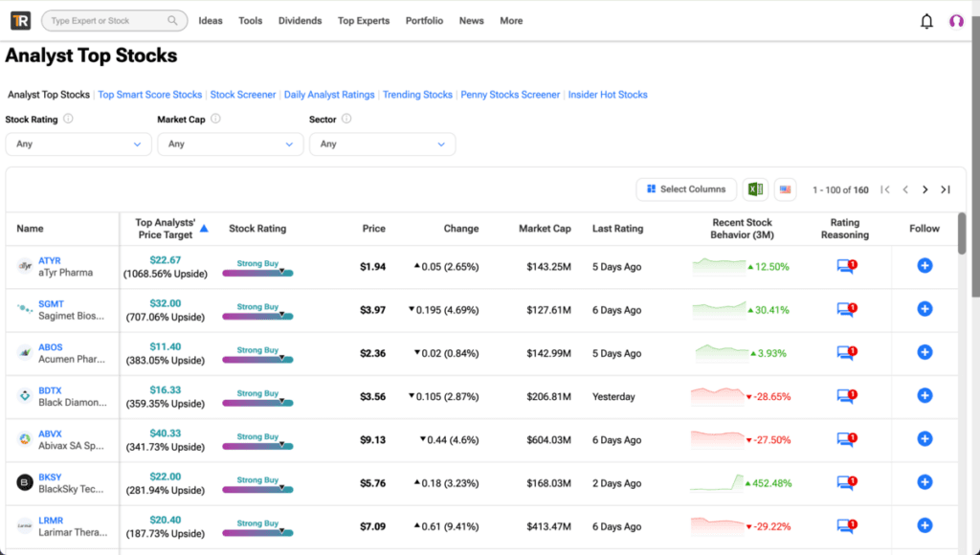Open rating reasoning for ABOS

point(846,353)
